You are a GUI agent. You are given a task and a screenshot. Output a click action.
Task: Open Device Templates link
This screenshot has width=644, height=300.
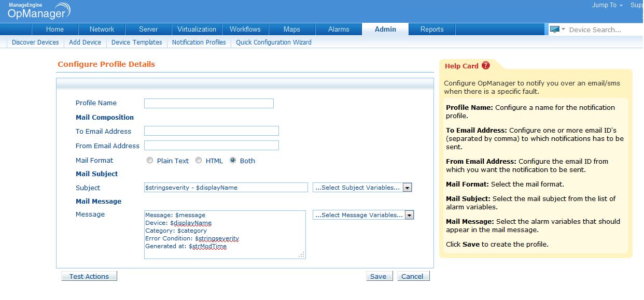click(x=137, y=42)
